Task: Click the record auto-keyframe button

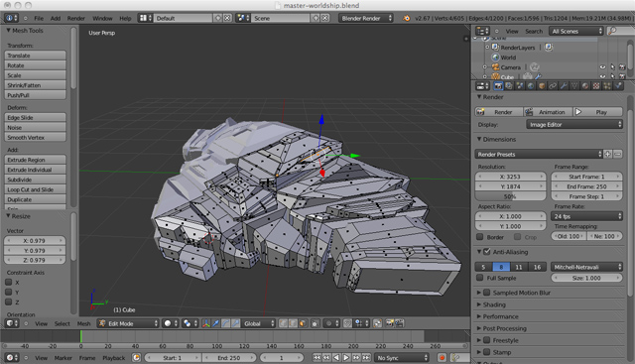Action: tap(442, 357)
